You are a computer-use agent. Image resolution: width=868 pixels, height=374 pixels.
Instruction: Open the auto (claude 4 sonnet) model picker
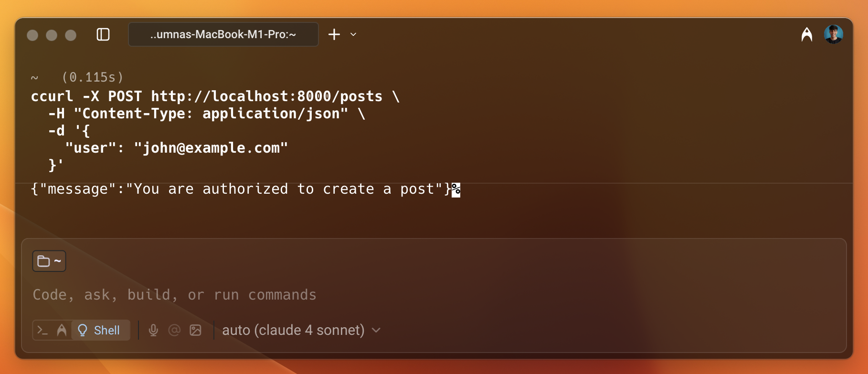point(293,330)
